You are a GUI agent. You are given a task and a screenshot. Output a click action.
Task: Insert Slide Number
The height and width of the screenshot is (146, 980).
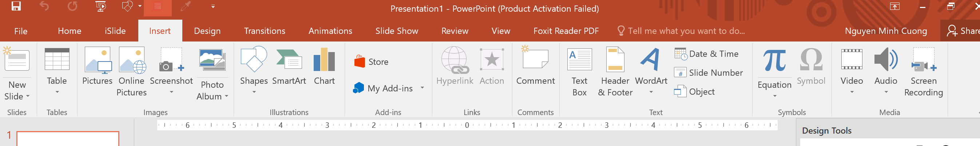[709, 72]
